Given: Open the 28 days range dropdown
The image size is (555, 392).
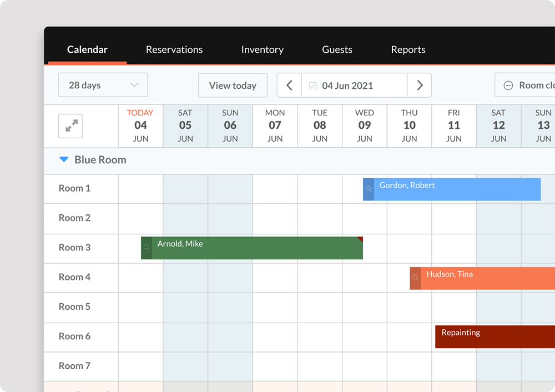Looking at the screenshot, I should [x=103, y=86].
